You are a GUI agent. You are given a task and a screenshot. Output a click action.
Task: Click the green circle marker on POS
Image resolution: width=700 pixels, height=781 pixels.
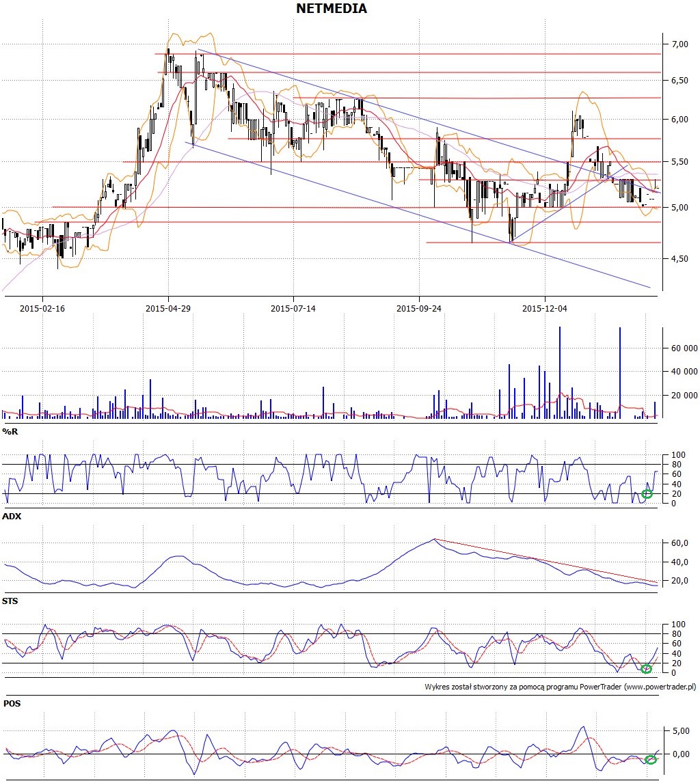pyautogui.click(x=651, y=760)
